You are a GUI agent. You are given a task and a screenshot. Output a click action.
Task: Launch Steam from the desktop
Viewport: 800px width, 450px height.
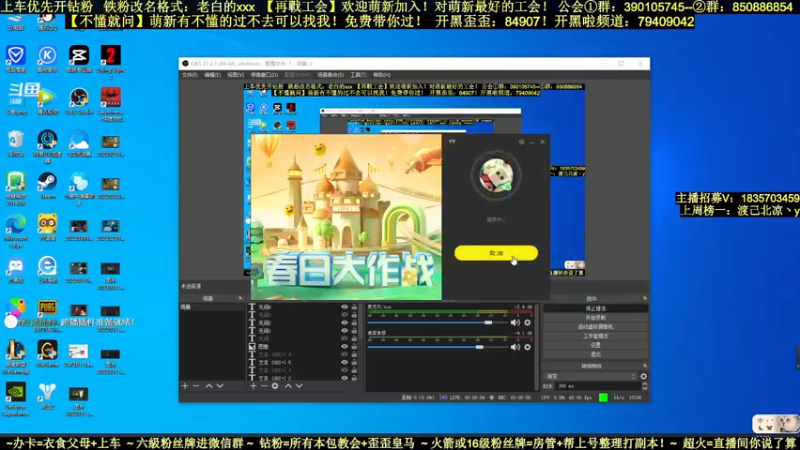pyautogui.click(x=47, y=185)
